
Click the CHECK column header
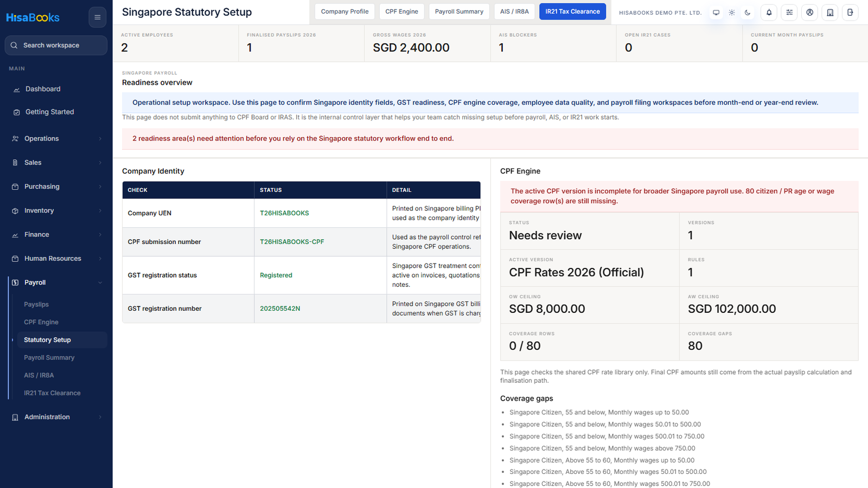tap(188, 190)
